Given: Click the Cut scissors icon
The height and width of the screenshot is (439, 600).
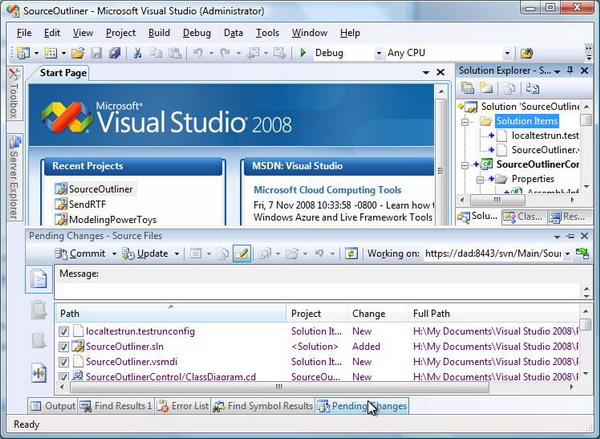Looking at the screenshot, I should (137, 53).
